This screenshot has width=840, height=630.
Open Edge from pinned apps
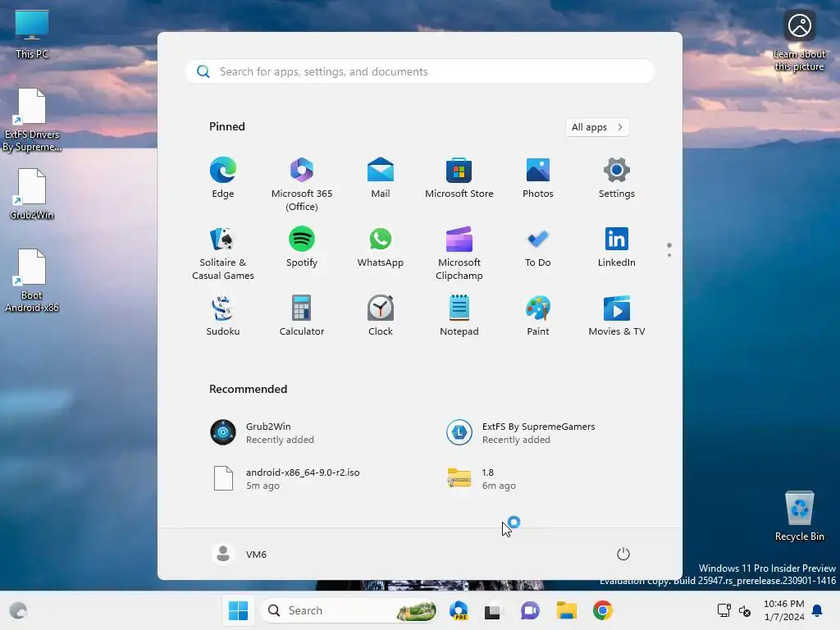click(x=223, y=178)
